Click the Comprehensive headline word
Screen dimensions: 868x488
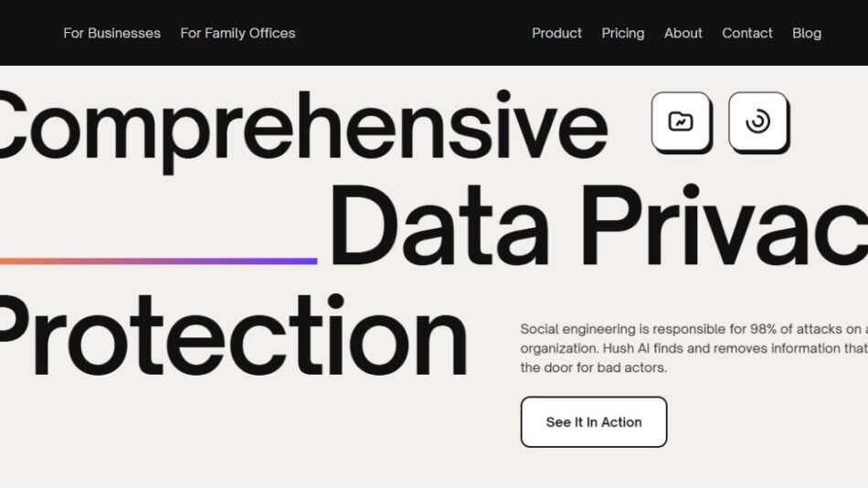(302, 128)
